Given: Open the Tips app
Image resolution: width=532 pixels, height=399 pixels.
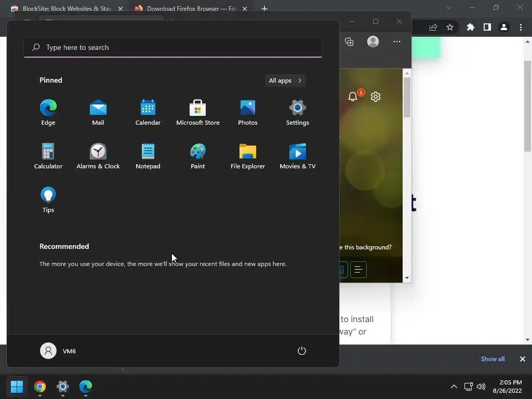Looking at the screenshot, I should coord(48,200).
